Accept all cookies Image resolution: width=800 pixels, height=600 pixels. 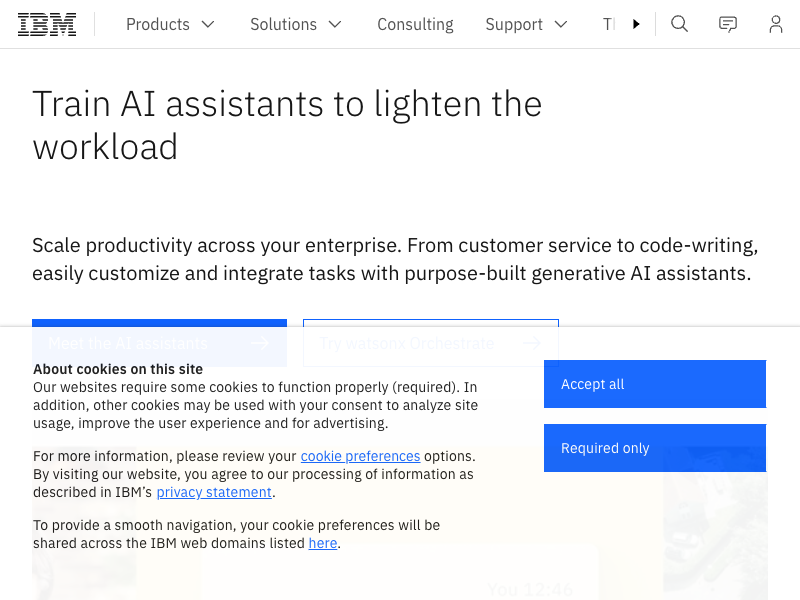point(655,384)
